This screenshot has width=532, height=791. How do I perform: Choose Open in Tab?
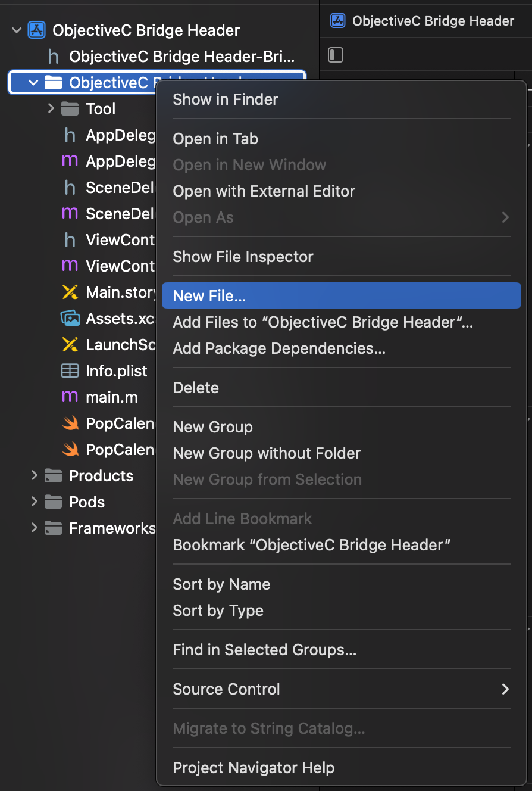[x=341, y=139]
